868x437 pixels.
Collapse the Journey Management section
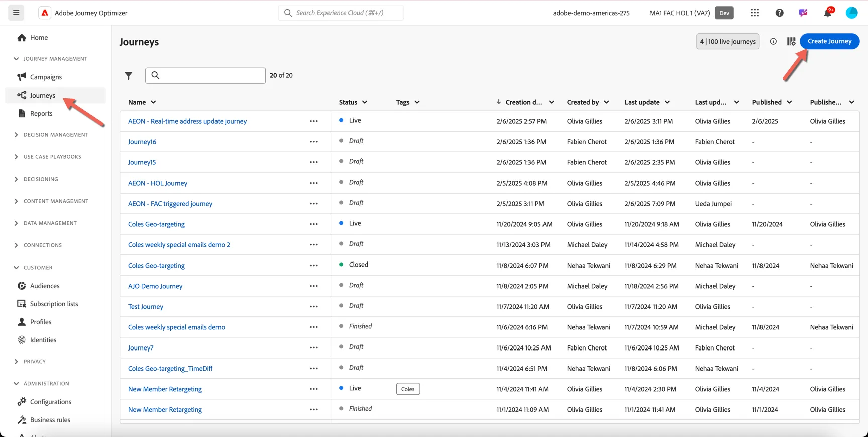[x=16, y=59]
